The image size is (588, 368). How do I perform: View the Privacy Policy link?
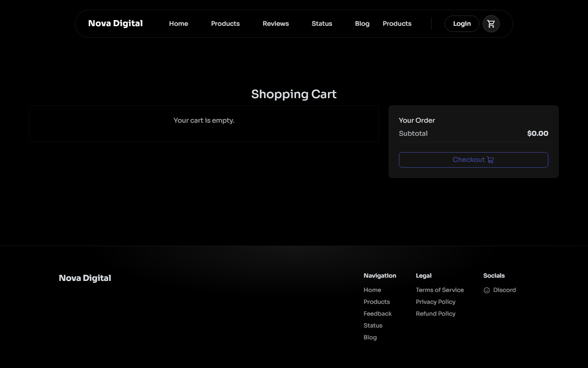[436, 302]
